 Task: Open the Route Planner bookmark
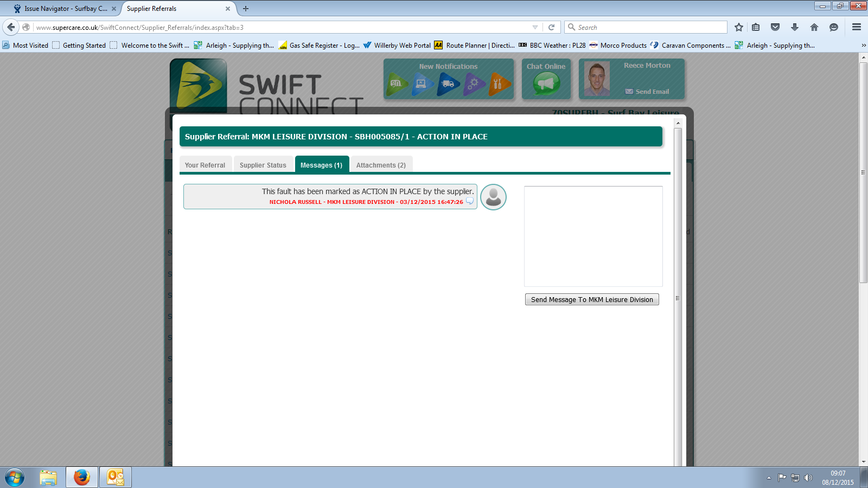coord(475,46)
